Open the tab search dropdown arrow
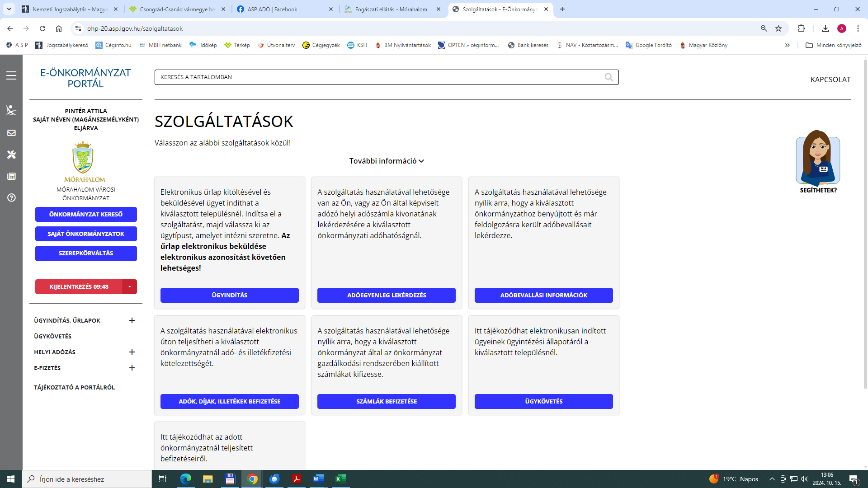This screenshot has height=488, width=868. (x=9, y=9)
